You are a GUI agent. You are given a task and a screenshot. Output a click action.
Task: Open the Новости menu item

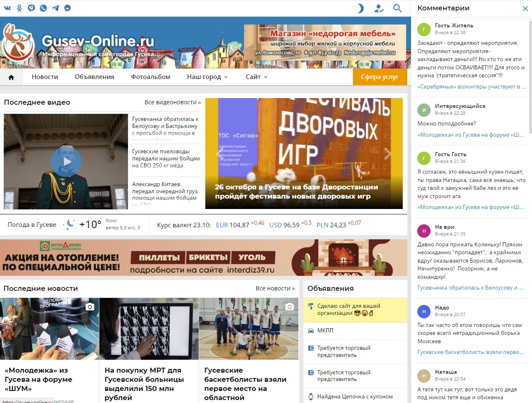coord(45,77)
